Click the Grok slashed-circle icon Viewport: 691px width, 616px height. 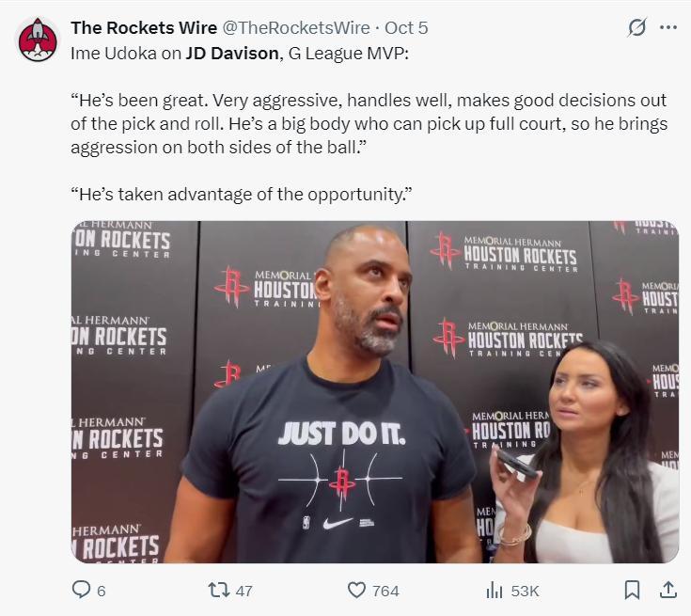[x=637, y=27]
